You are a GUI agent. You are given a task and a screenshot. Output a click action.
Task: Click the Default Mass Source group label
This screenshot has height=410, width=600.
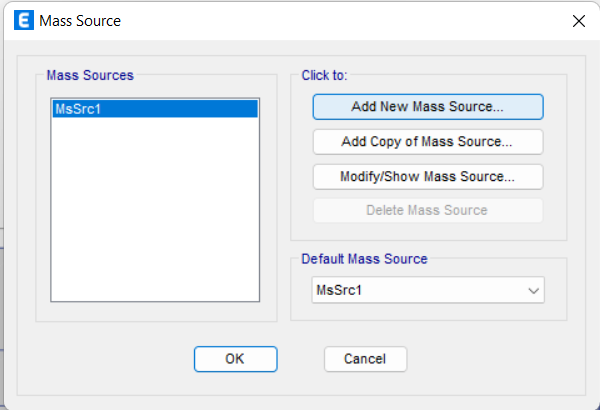364,259
